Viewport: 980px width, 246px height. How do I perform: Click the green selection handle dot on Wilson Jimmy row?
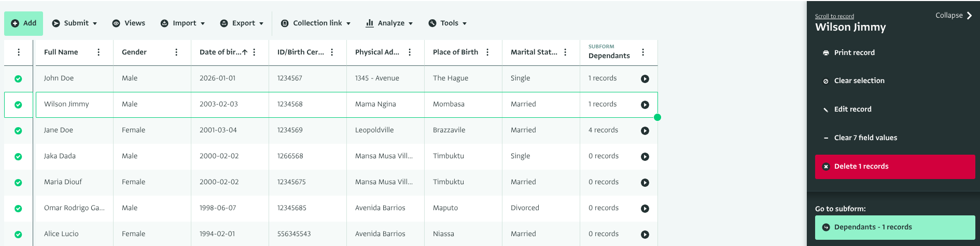(657, 117)
